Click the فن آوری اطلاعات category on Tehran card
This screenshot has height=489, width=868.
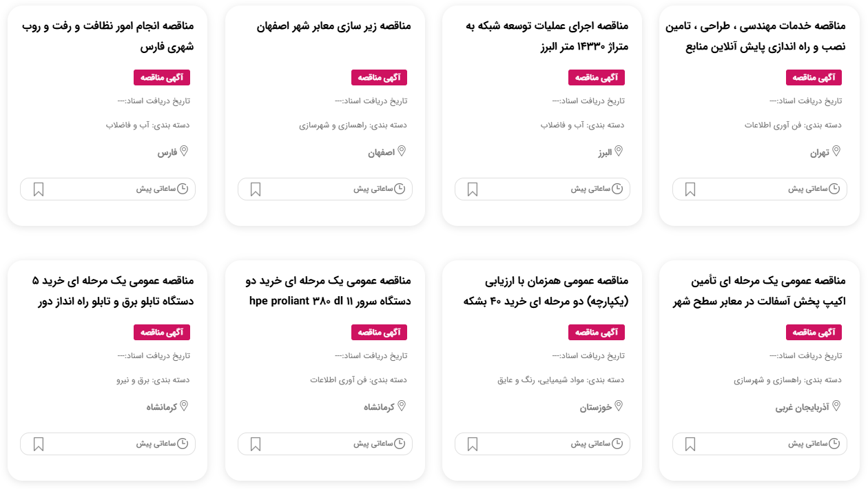point(766,125)
